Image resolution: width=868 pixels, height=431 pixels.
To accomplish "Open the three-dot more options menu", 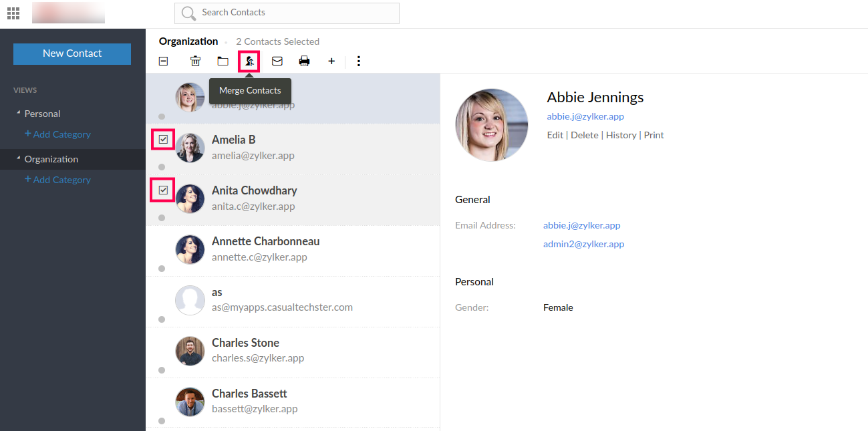I will 359,61.
